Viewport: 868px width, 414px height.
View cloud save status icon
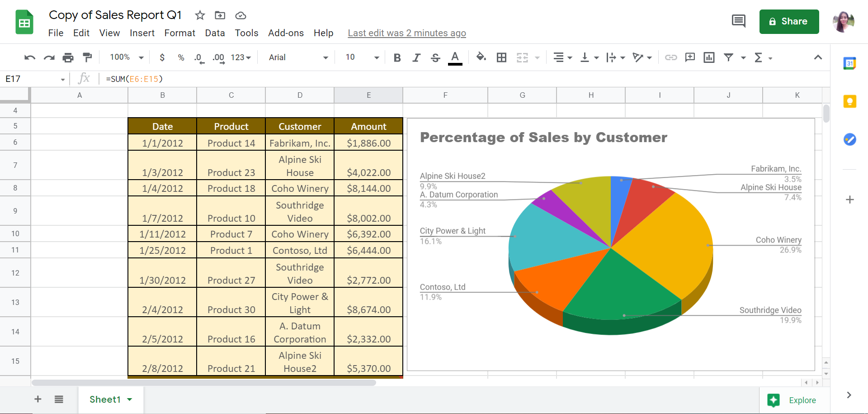[x=241, y=16]
